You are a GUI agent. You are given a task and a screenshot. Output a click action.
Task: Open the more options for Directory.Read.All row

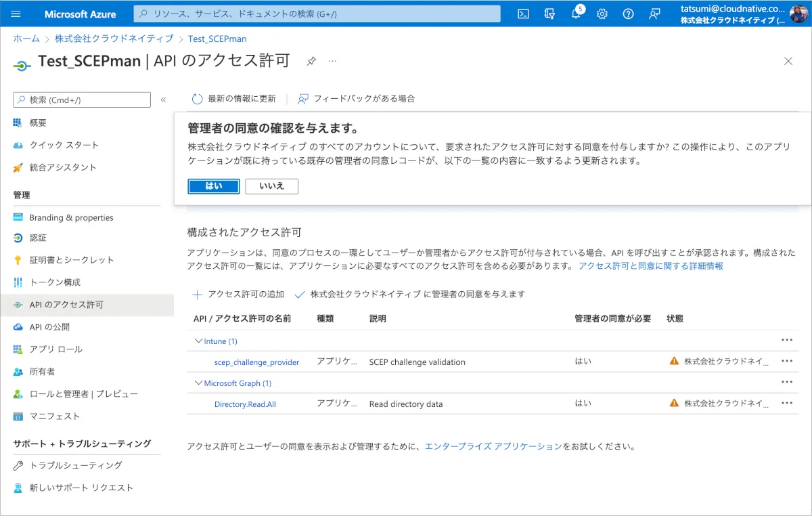(x=786, y=403)
